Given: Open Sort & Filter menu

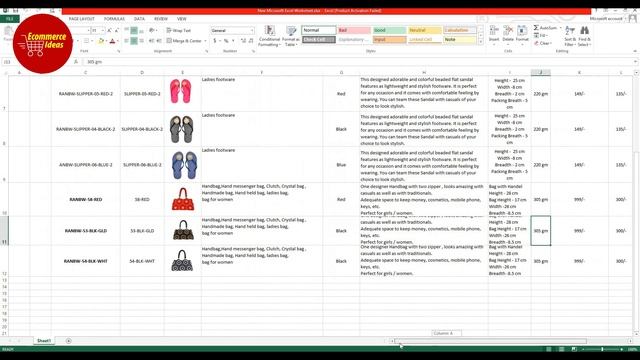Looking at the screenshot, I should pos(570,36).
